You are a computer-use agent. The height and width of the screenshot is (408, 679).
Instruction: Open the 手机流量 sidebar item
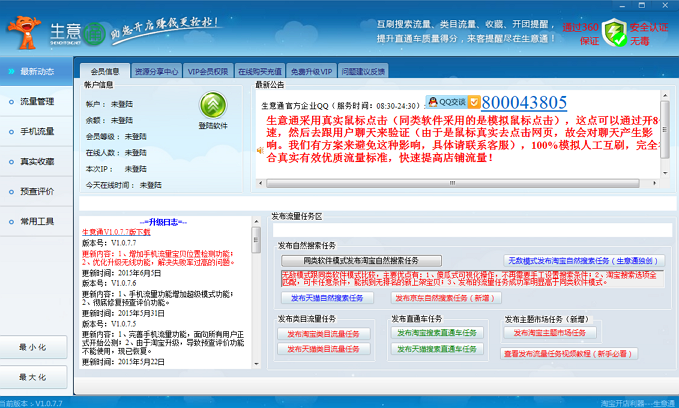click(x=36, y=131)
